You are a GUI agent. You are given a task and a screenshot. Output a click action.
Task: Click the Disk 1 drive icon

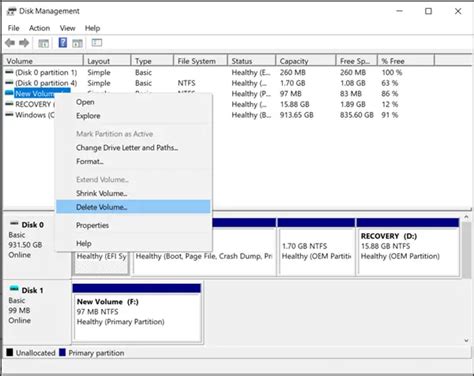pyautogui.click(x=14, y=288)
